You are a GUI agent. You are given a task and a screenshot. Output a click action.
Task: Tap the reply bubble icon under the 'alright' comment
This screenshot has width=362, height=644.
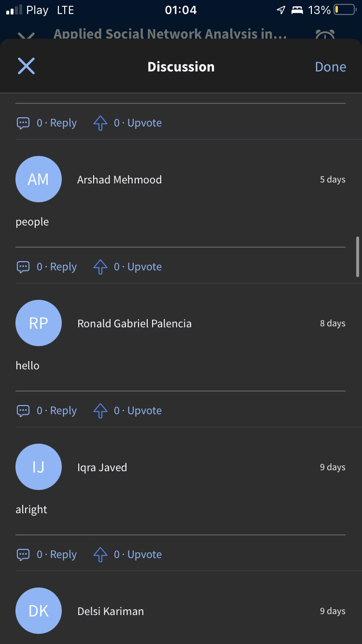pos(23,555)
